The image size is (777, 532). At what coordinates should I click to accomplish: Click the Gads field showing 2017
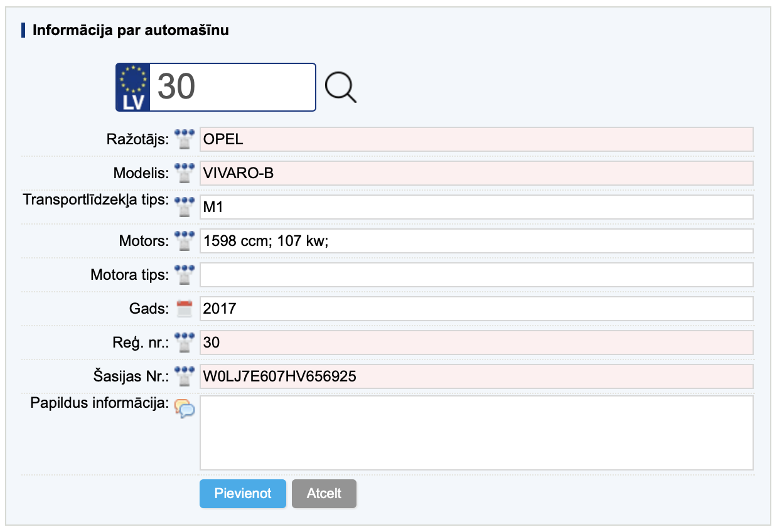click(476, 309)
